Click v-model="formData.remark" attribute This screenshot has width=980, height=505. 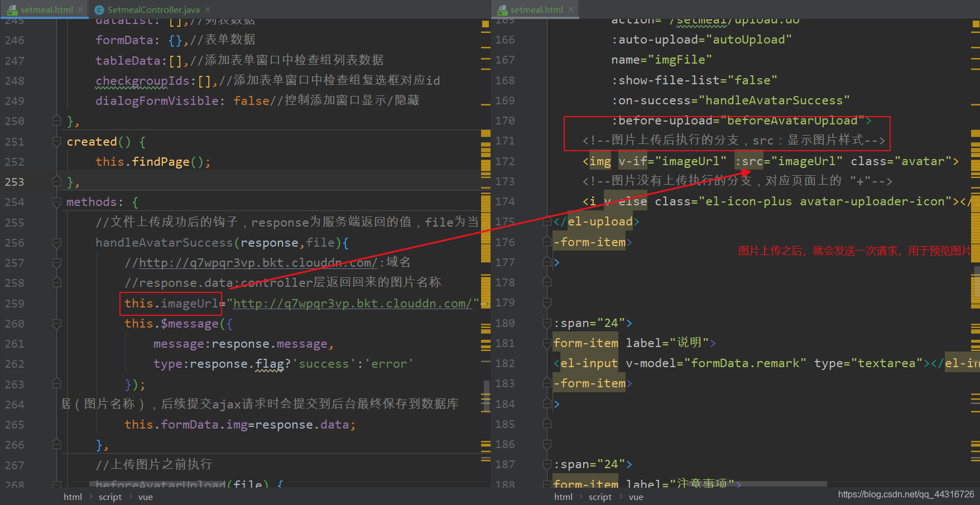716,363
